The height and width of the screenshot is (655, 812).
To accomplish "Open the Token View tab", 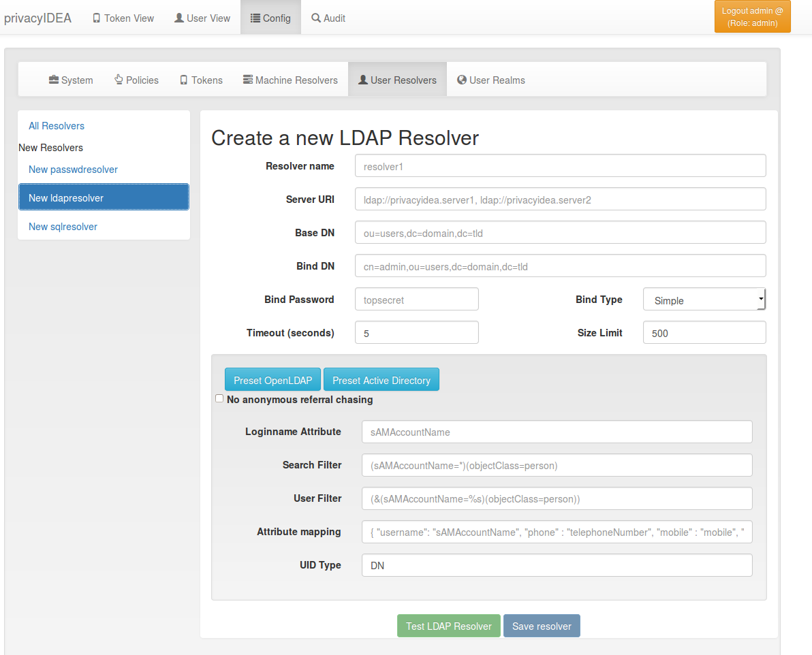I will (x=123, y=18).
